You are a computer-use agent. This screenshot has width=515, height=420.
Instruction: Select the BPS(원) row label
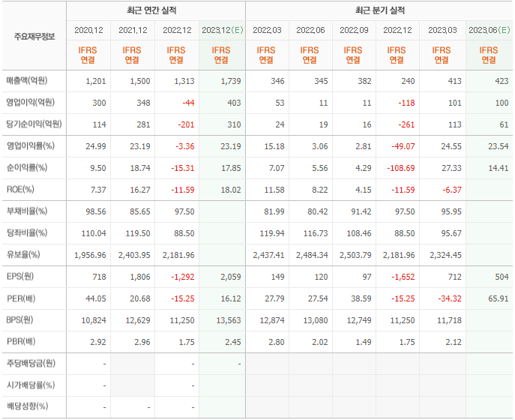click(19, 319)
